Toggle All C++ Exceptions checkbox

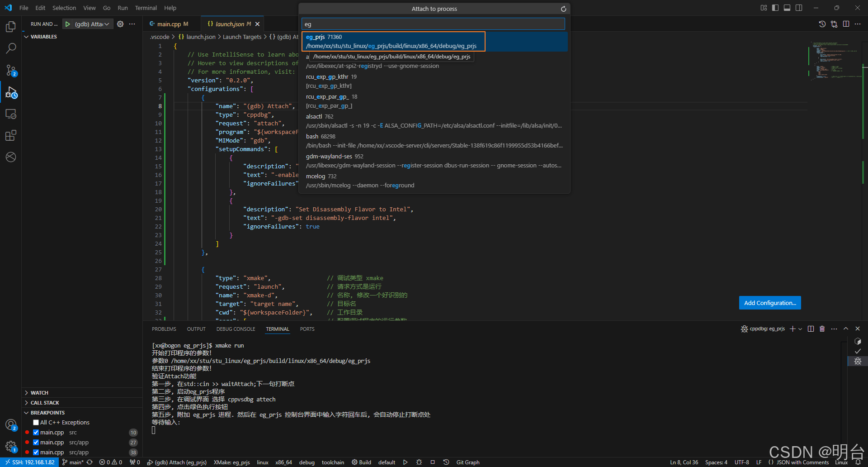click(36, 423)
